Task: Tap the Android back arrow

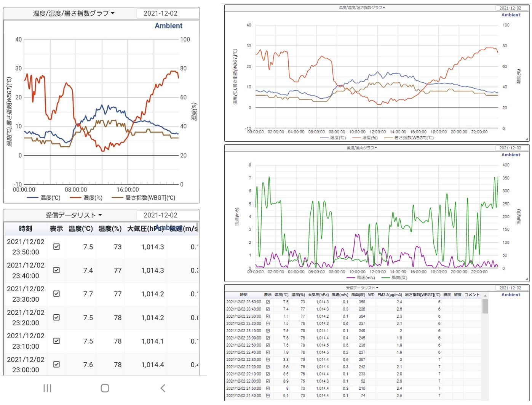Action: pos(163,388)
